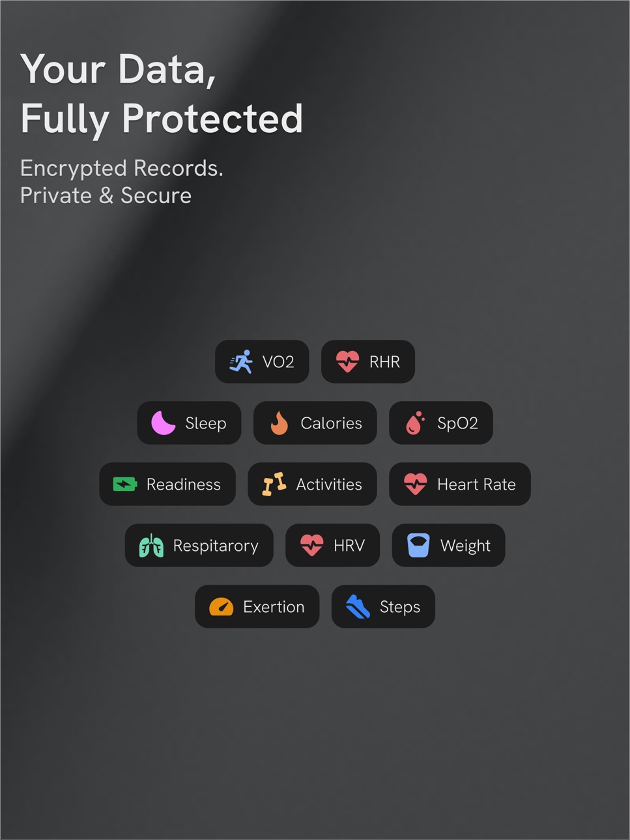Choose the Sleep label text
Screen dimensions: 630x840
coord(206,423)
